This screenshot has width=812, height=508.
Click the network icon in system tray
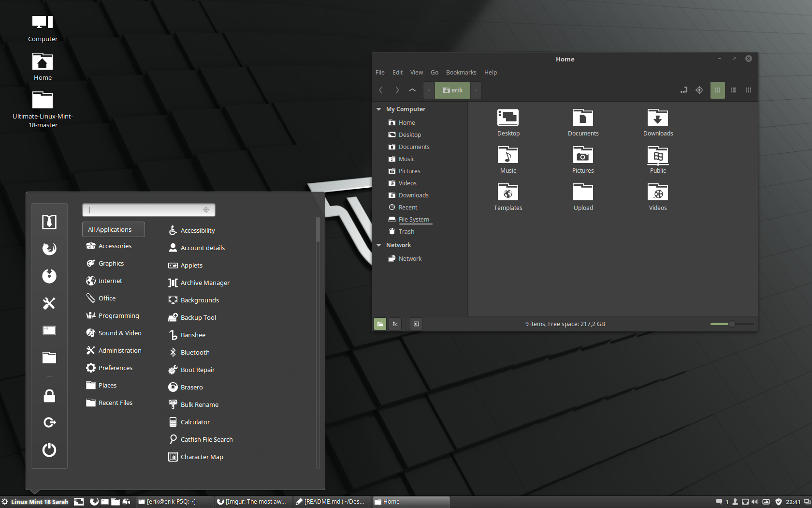click(745, 502)
